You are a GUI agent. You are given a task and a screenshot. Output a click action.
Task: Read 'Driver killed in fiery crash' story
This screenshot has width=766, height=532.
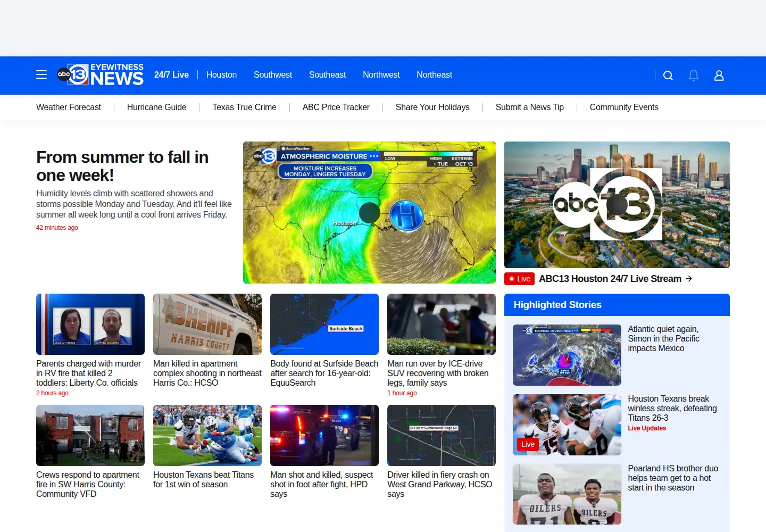440,485
